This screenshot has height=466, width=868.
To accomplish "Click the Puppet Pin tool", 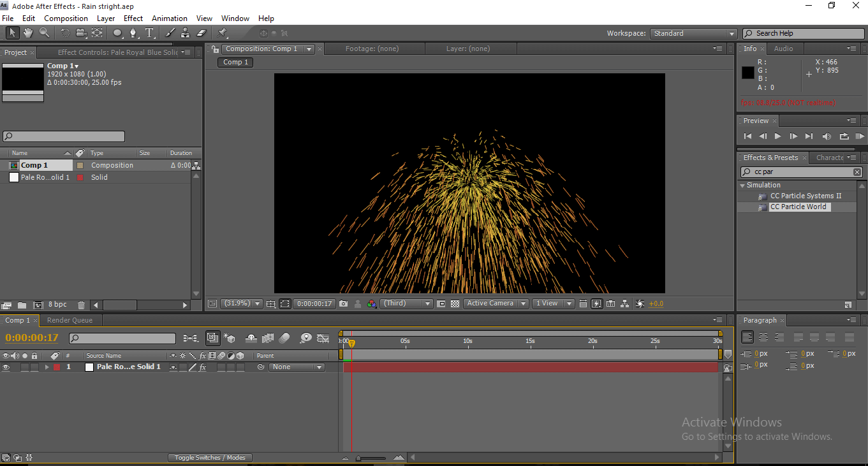I will (x=222, y=33).
